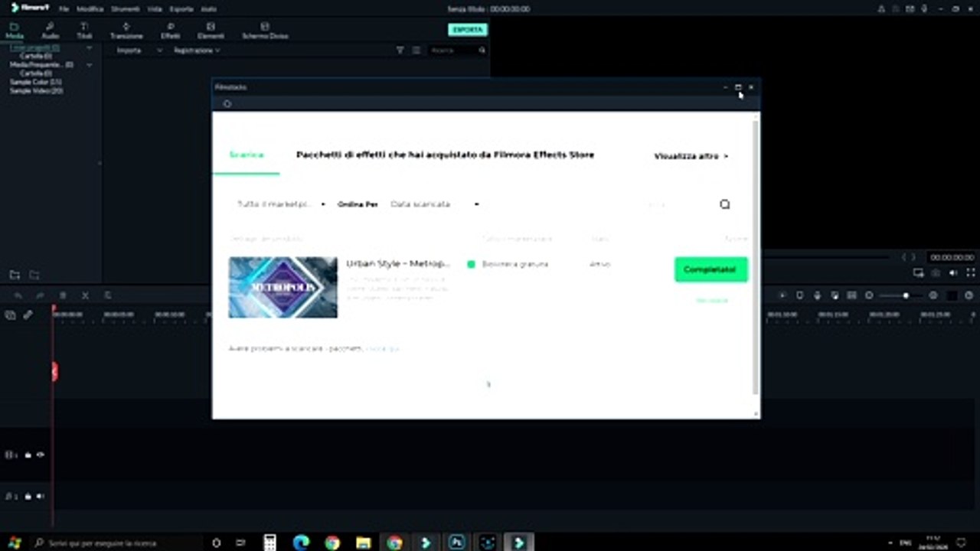Click the timeline zoom out icon

pos(869,295)
